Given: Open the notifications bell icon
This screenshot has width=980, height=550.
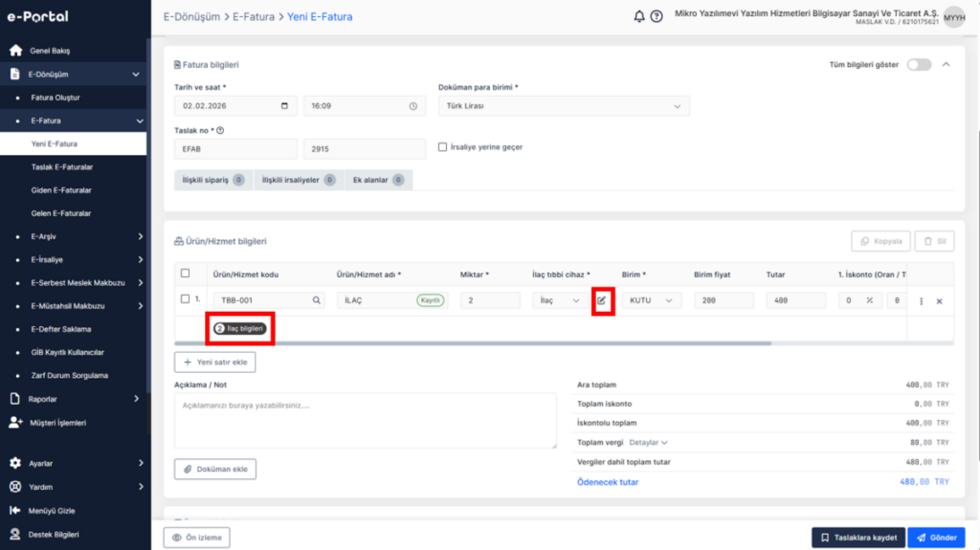Looking at the screenshot, I should coord(638,17).
